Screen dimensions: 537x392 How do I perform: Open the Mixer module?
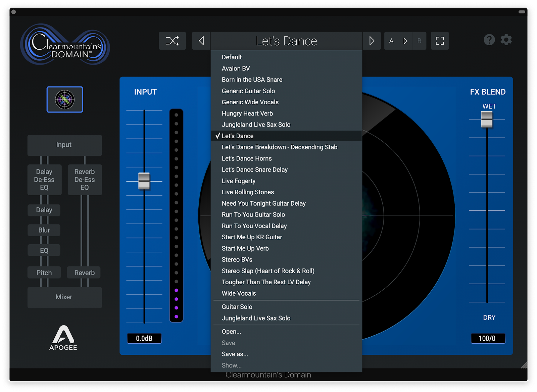(64, 297)
